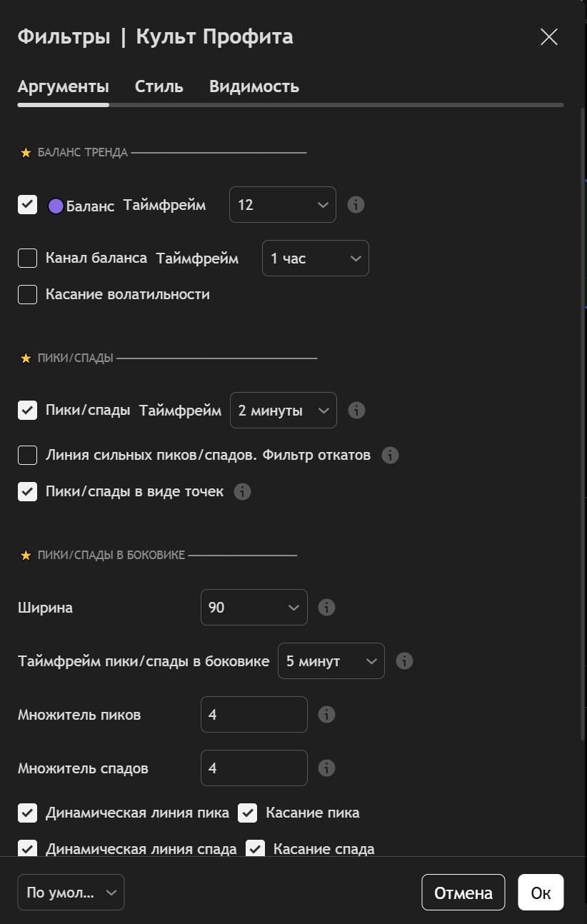The height and width of the screenshot is (924, 587).
Task: Click info icon for Фильтр откатов
Action: (x=390, y=456)
